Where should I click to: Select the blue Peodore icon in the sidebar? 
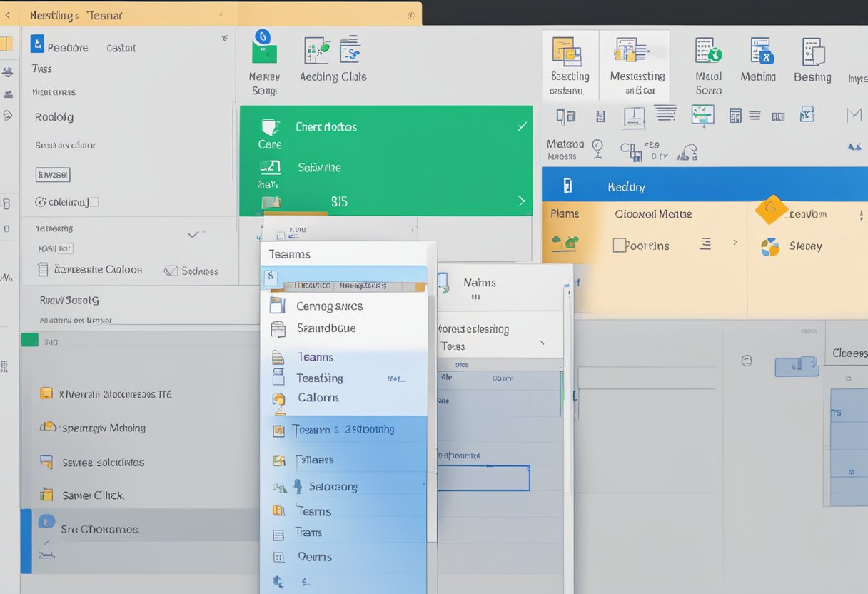pyautogui.click(x=37, y=47)
